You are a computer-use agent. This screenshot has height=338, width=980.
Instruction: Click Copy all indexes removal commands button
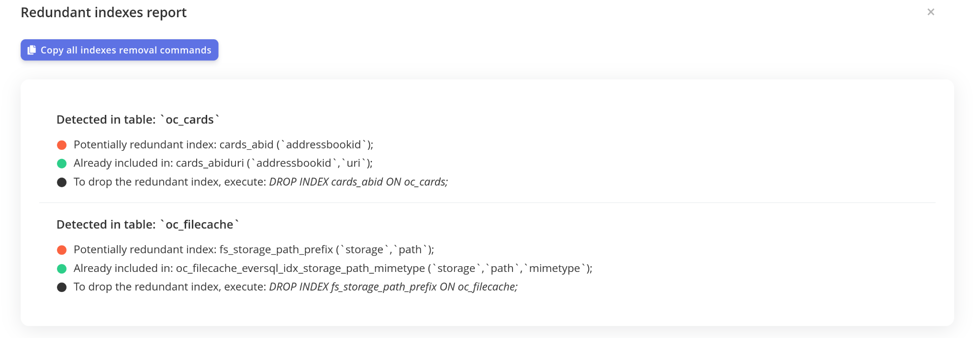[x=120, y=50]
